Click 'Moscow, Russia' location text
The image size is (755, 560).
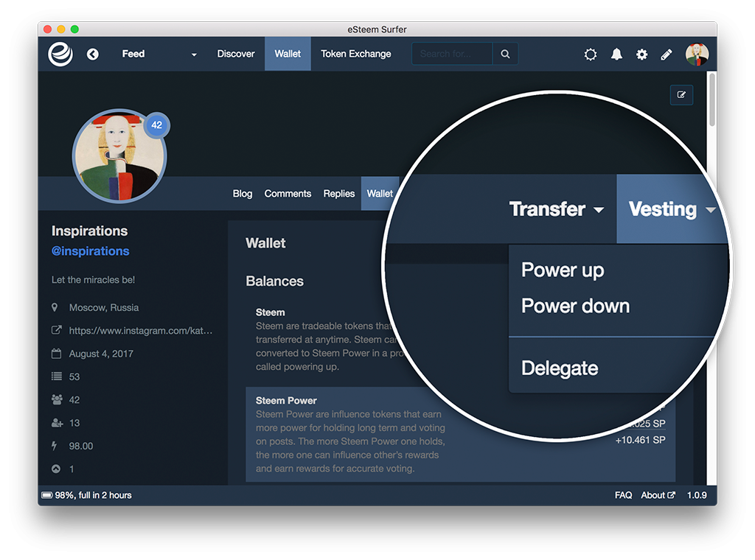(103, 307)
